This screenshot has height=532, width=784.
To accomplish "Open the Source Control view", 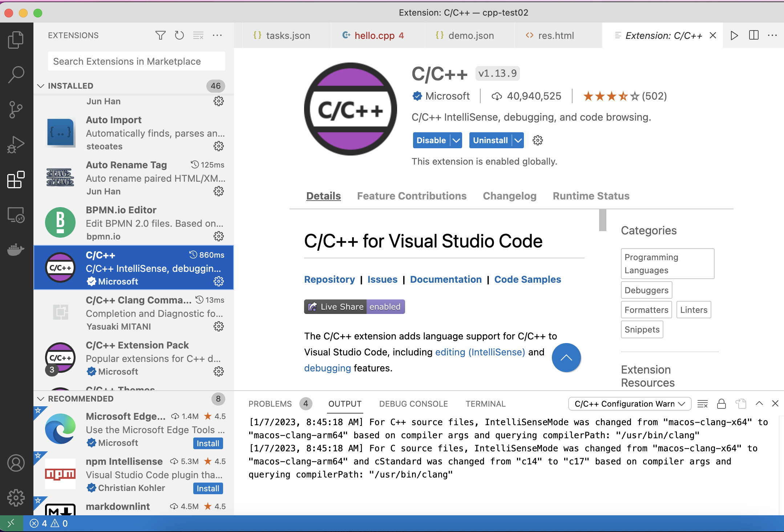I will [16, 109].
